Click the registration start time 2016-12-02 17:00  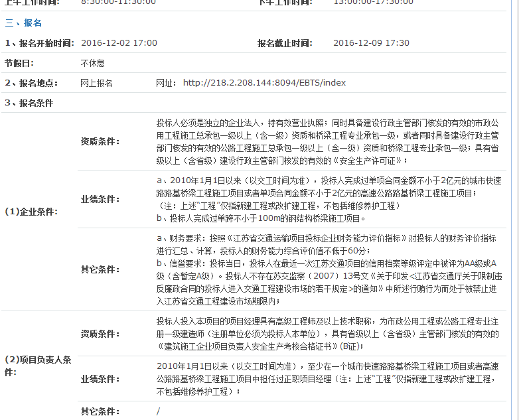[x=119, y=43]
